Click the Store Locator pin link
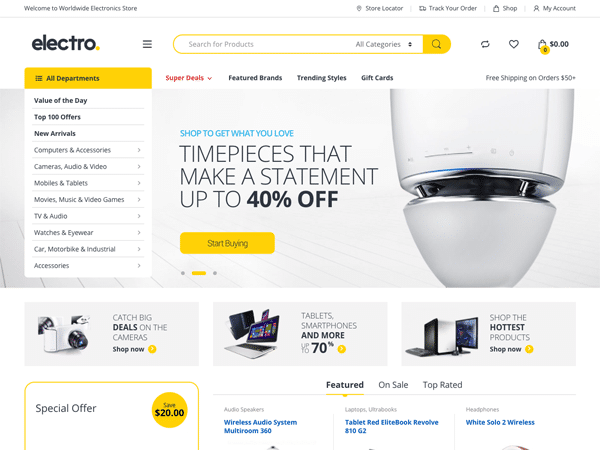The height and width of the screenshot is (450, 600). coord(380,8)
